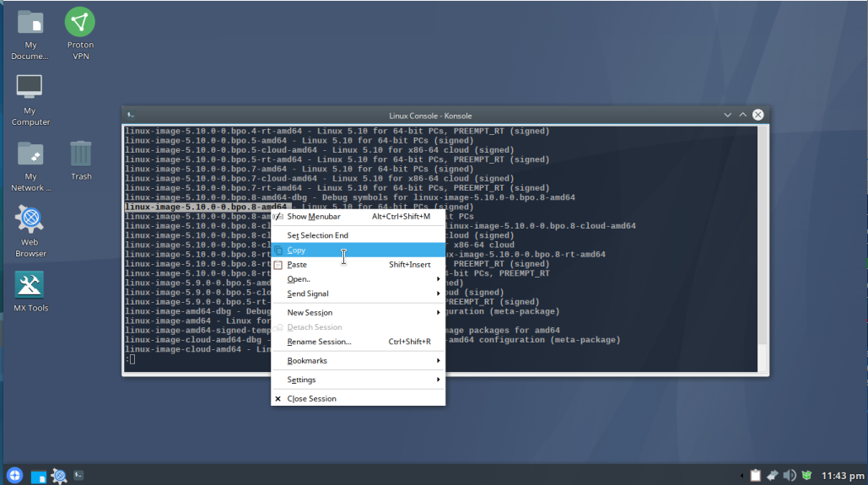Toggle the Show Menubar option
868x485 pixels.
click(359, 217)
